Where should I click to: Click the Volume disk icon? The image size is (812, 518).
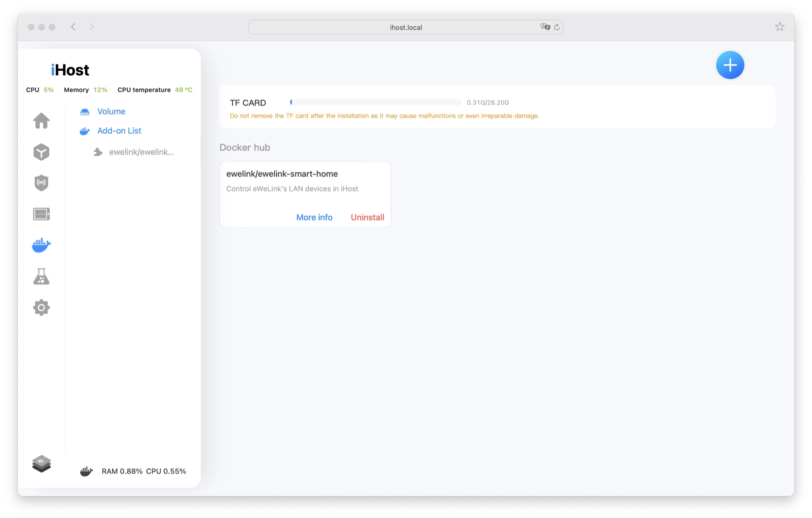(x=85, y=112)
